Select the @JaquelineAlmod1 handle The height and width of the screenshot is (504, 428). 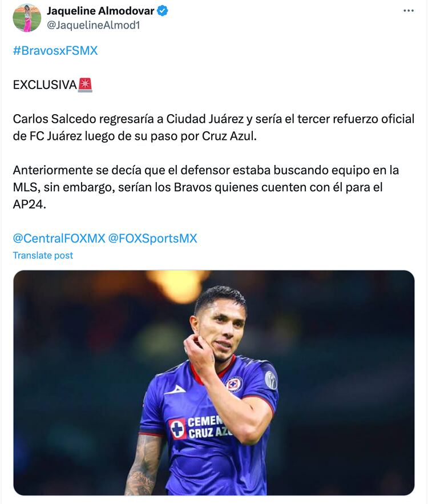(93, 25)
